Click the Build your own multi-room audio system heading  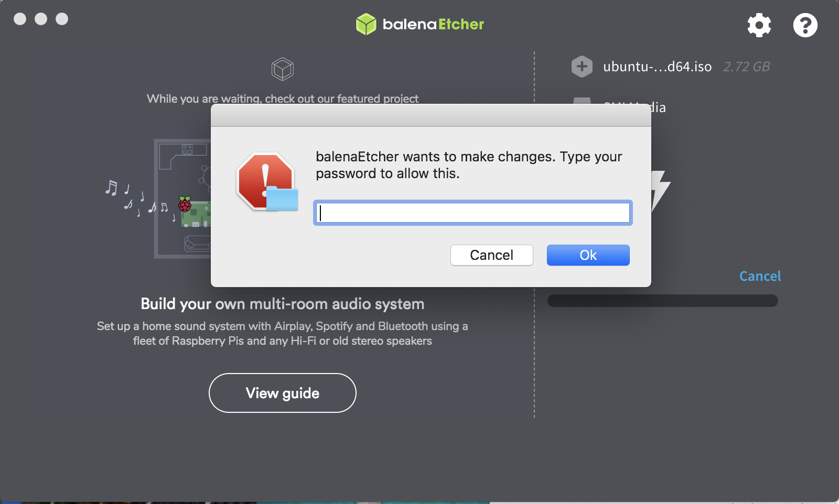[x=282, y=304]
